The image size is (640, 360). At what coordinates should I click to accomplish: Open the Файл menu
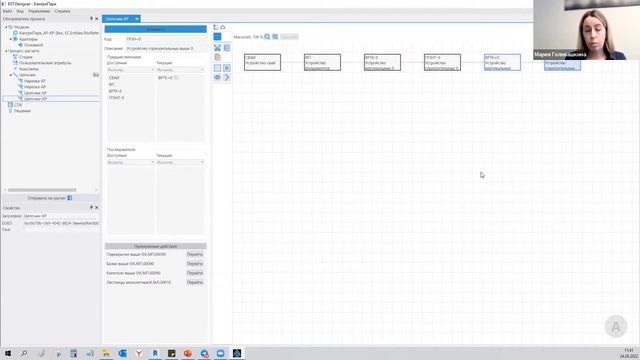(7, 11)
